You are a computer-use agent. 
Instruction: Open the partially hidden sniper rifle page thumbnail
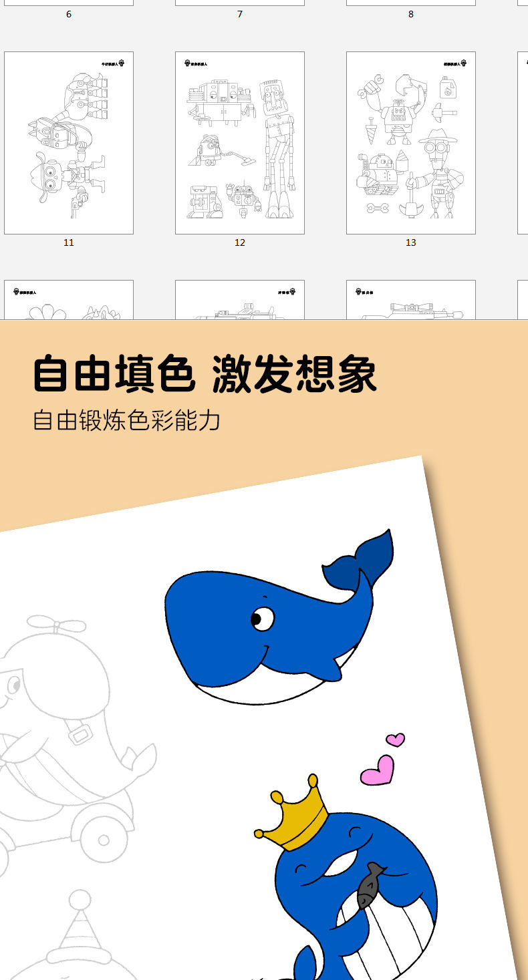(411, 300)
